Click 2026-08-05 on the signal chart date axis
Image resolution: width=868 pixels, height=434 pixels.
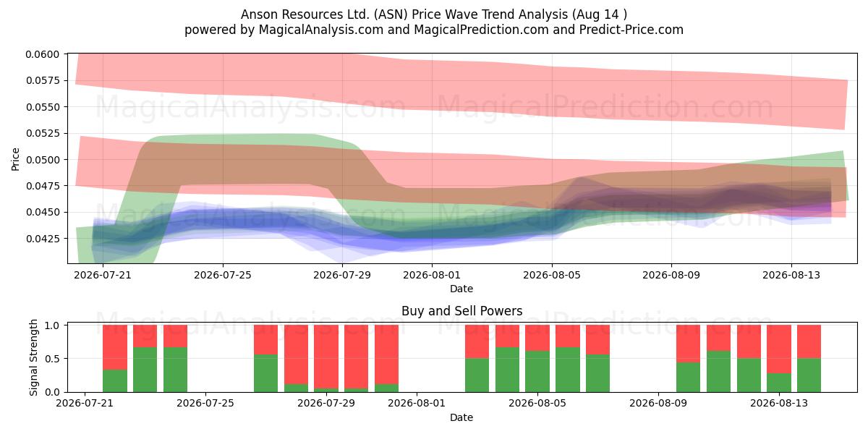coord(538,404)
